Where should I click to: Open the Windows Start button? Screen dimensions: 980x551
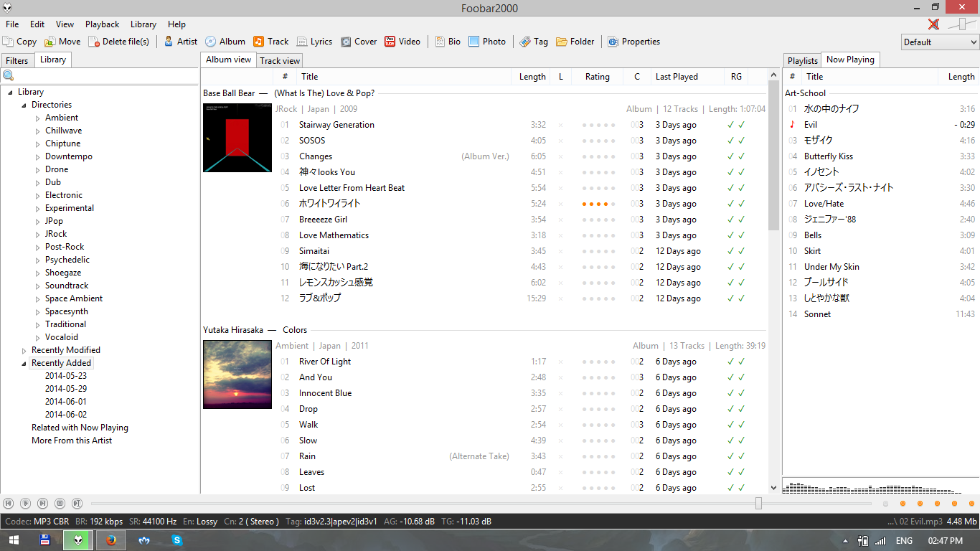point(14,540)
